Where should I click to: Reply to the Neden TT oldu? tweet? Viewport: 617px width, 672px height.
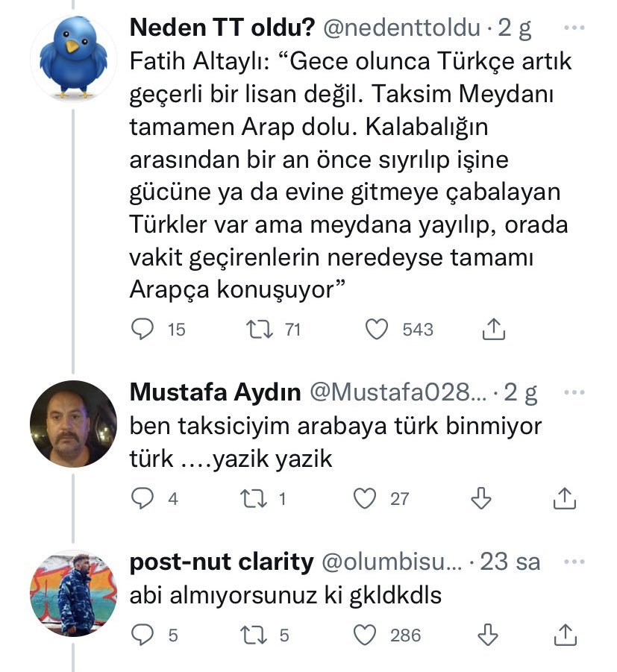click(x=142, y=329)
